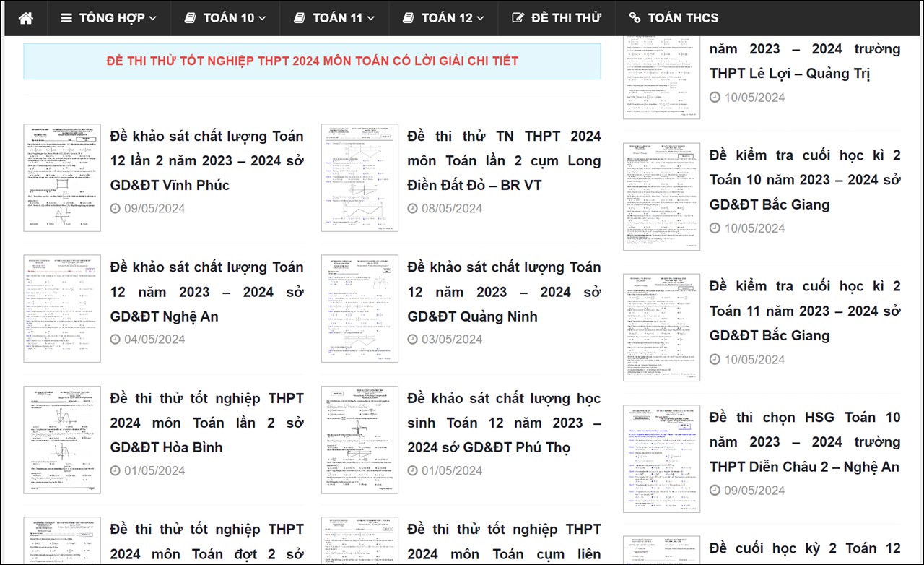This screenshot has height=565, width=924.
Task: Click the book icon beside TOÁN 12
Action: point(409,18)
